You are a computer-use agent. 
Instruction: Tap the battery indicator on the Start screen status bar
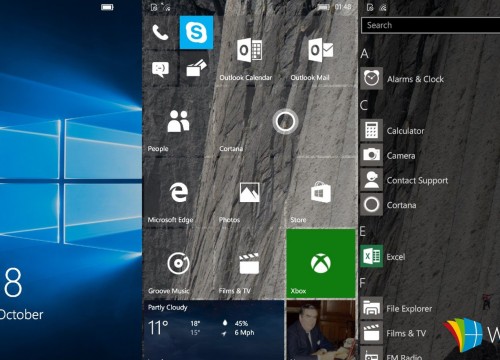(323, 7)
